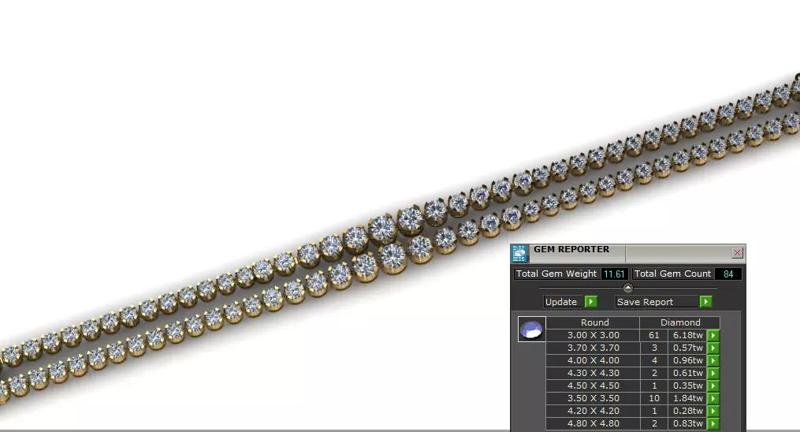Viewport: 800px width, 432px height.
Task: Click the Total Gem Weight value 11.61
Action: [614, 274]
